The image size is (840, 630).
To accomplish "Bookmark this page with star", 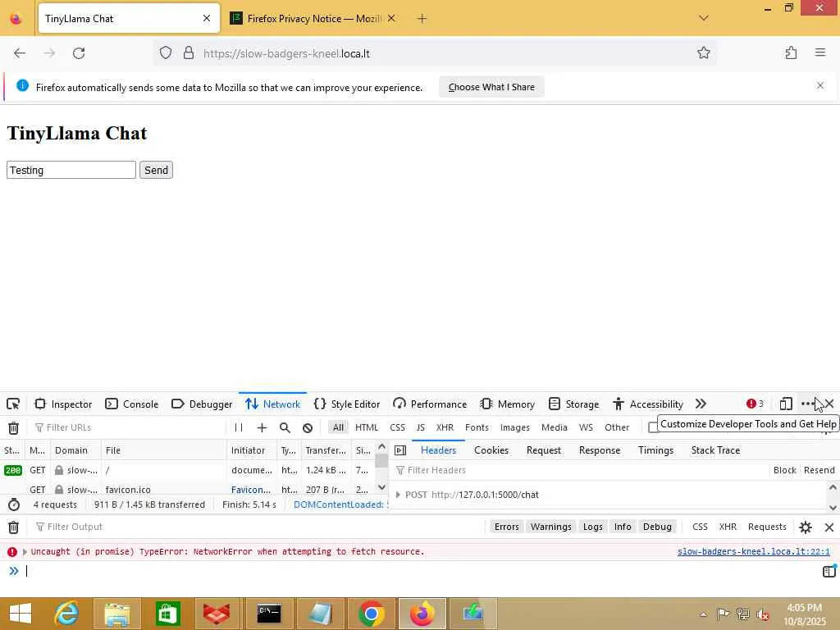I will 703,53.
